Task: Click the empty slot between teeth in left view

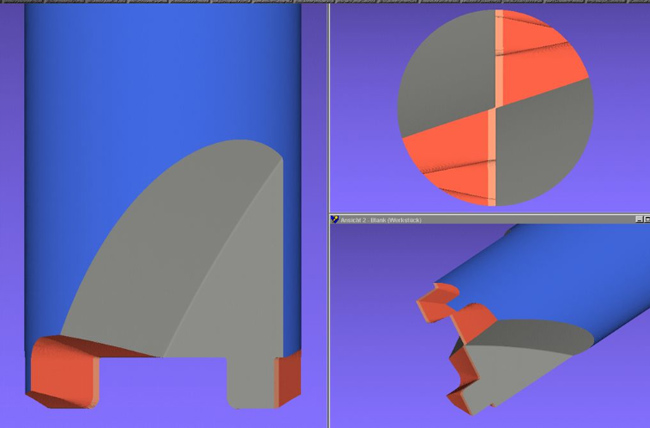Action: click(163, 385)
